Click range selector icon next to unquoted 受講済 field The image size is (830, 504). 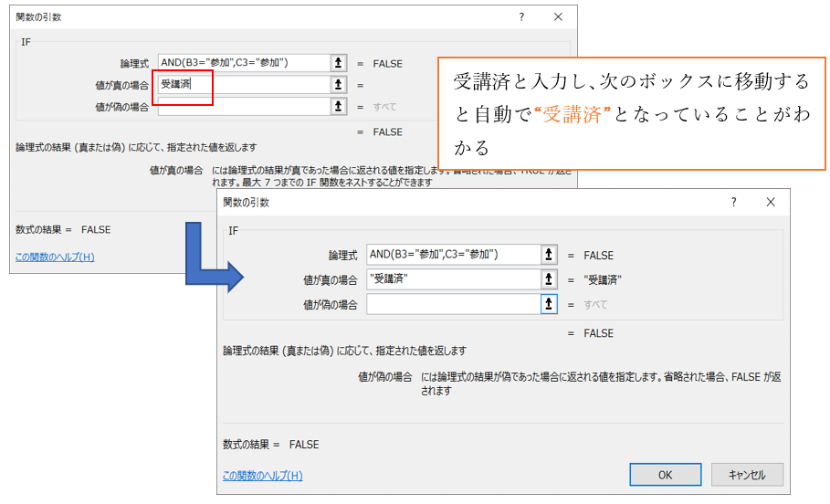tap(339, 85)
